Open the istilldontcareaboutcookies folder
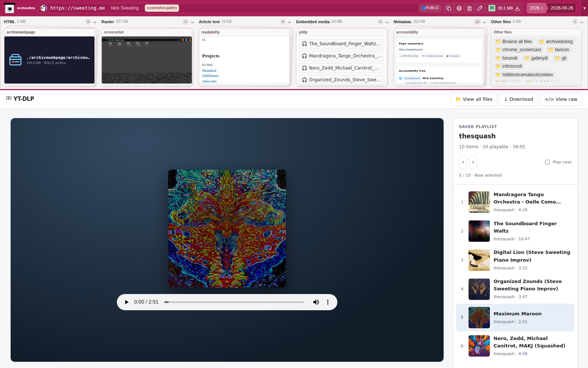The height and width of the screenshot is (368, 588). 524,75
